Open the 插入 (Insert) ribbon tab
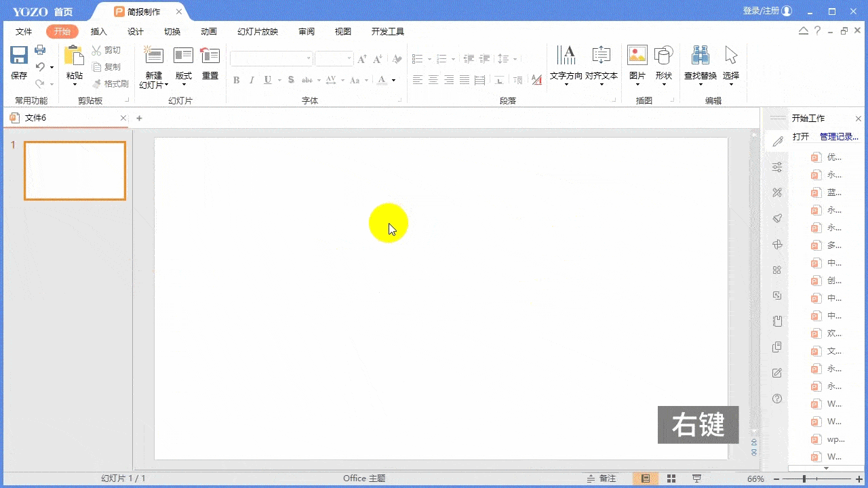 click(99, 32)
